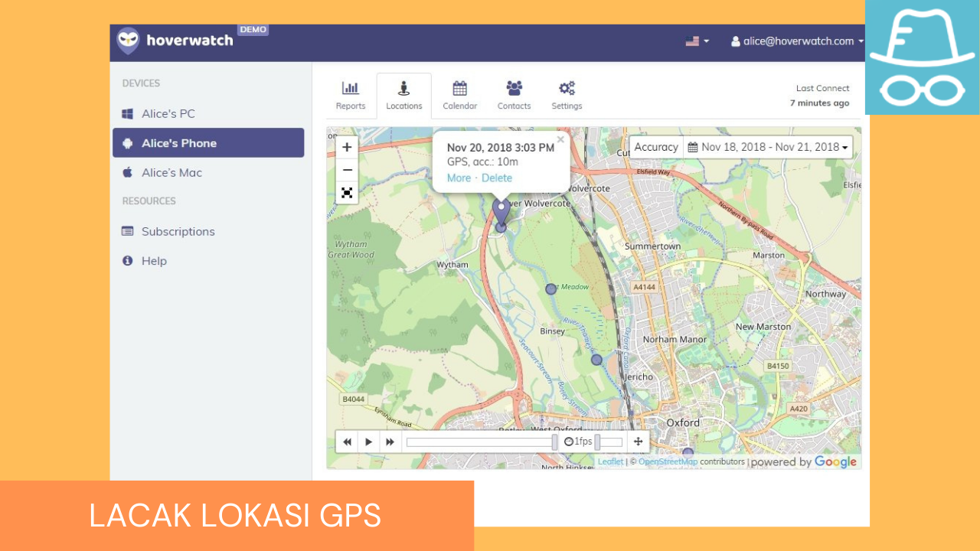The height and width of the screenshot is (551, 980).
Task: Rewind the location playback
Action: pyautogui.click(x=347, y=442)
